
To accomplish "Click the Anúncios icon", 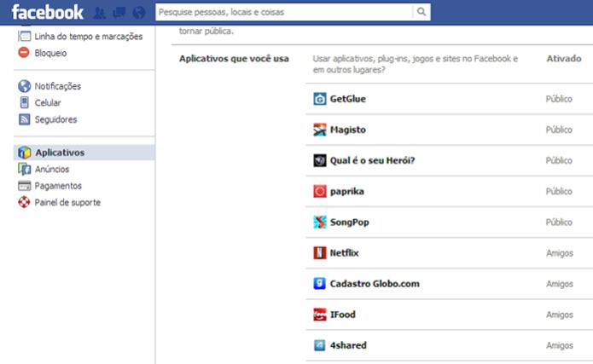I will (24, 169).
